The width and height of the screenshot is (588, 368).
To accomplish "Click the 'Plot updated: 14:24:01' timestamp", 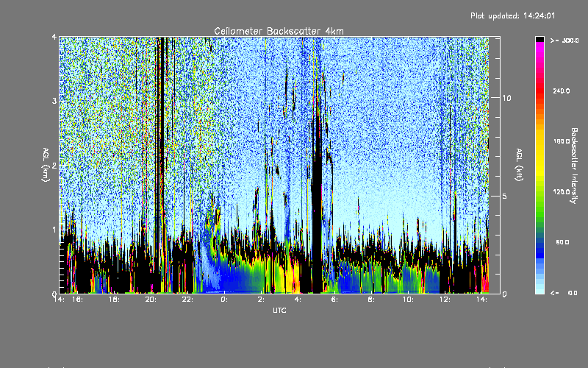I will point(512,15).
